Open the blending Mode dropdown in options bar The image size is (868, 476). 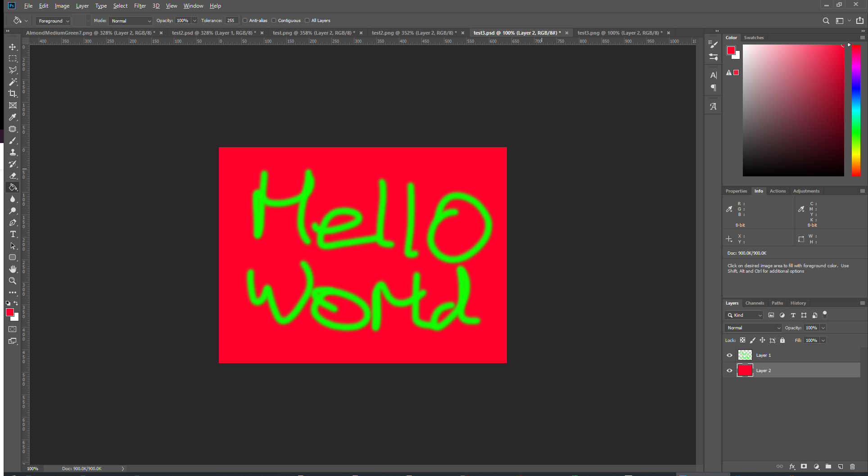click(131, 21)
